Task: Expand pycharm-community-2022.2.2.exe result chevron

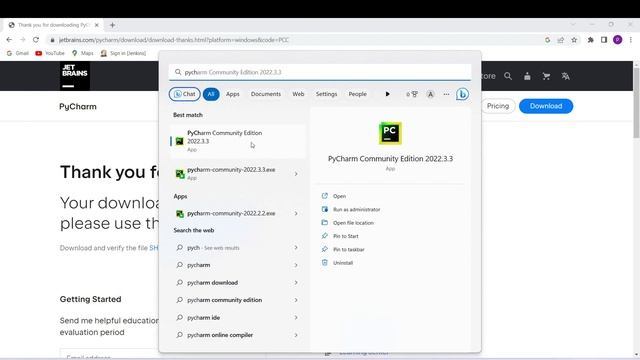Action: pos(296,213)
